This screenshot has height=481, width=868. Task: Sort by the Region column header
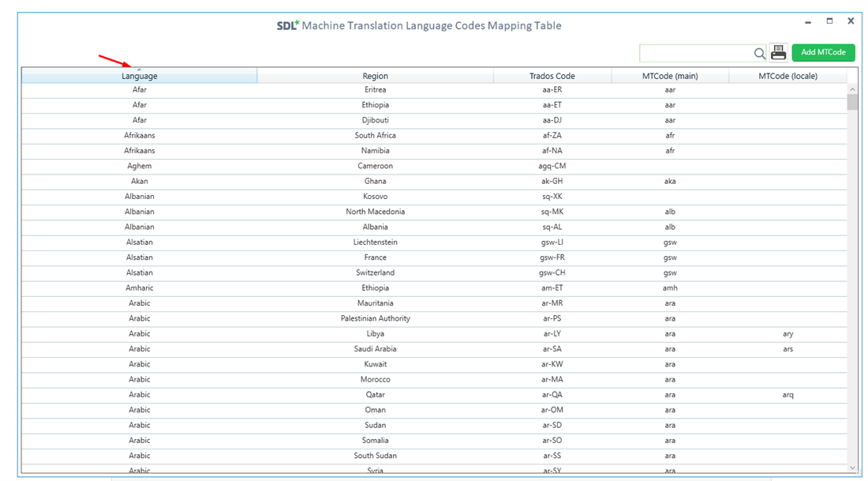coord(376,76)
